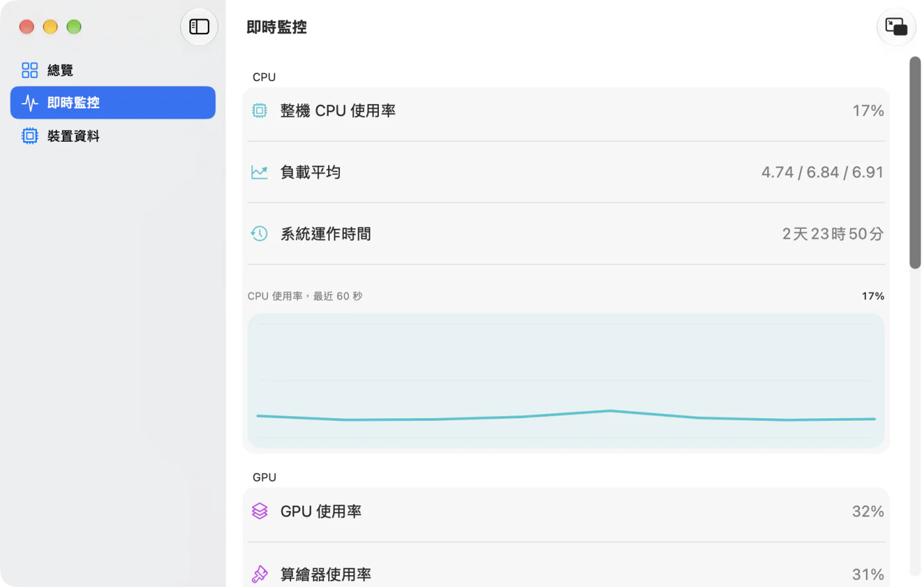Click the 總覽 grid icon in sidebar

pos(30,70)
